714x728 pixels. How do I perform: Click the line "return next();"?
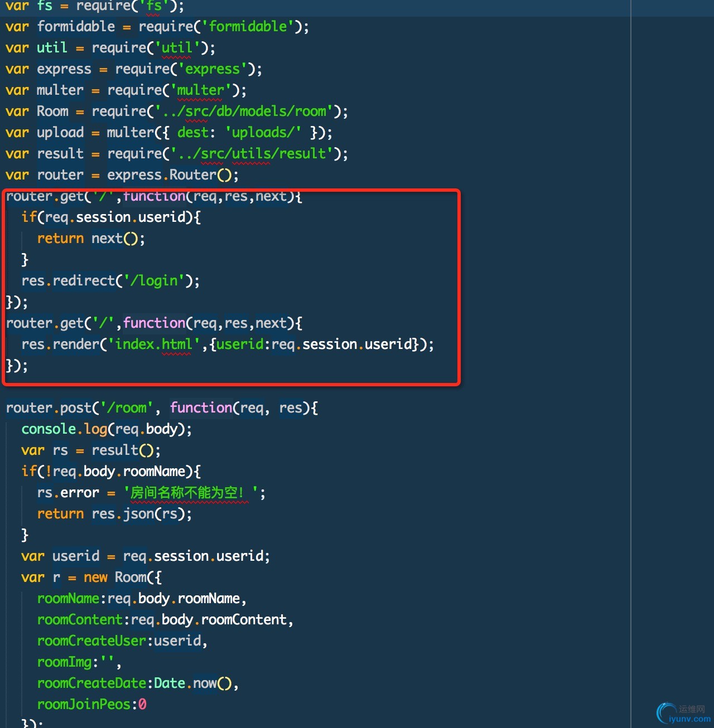coord(91,239)
